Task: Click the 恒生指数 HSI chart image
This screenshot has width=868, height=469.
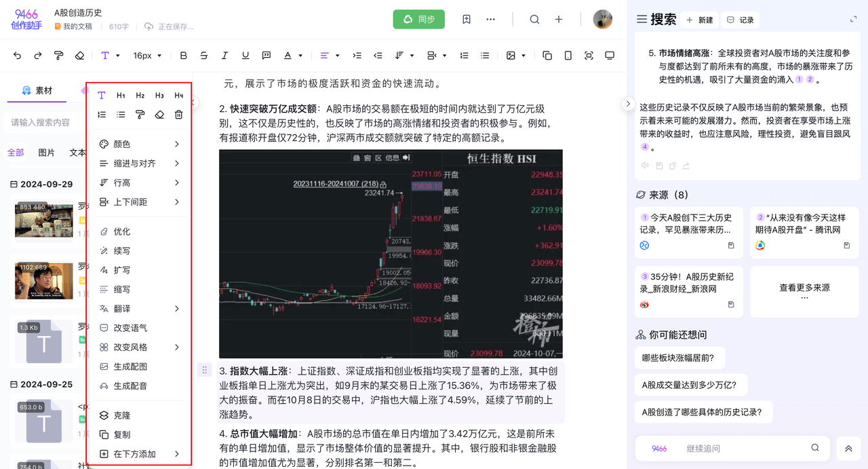Action: 391,254
